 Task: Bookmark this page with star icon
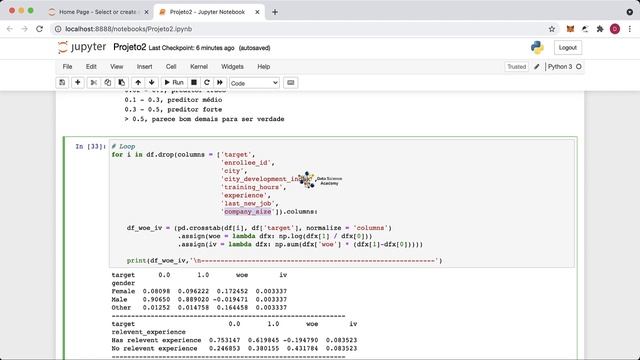(x=552, y=29)
